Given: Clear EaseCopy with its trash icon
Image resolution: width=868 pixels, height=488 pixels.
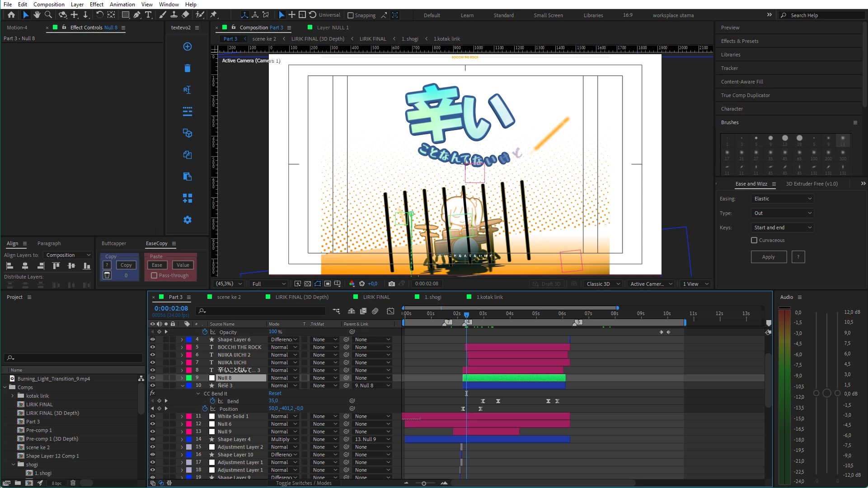Looking at the screenshot, I should point(107,275).
